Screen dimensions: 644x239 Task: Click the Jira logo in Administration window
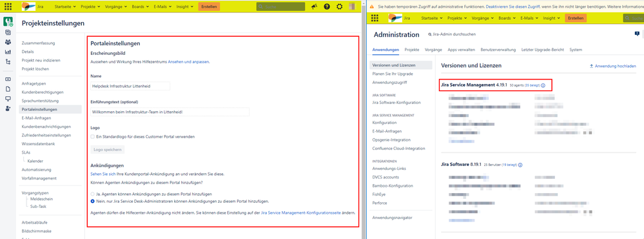tap(400, 18)
